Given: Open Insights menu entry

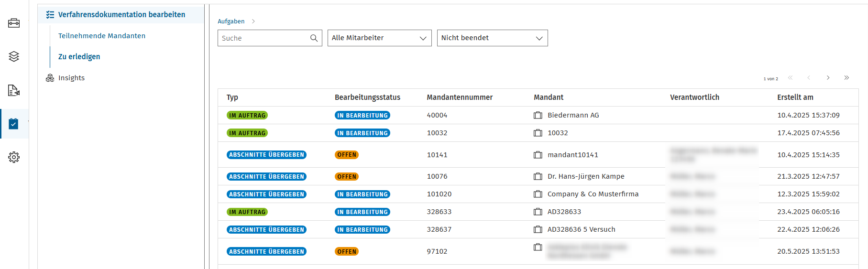Looking at the screenshot, I should tap(71, 78).
